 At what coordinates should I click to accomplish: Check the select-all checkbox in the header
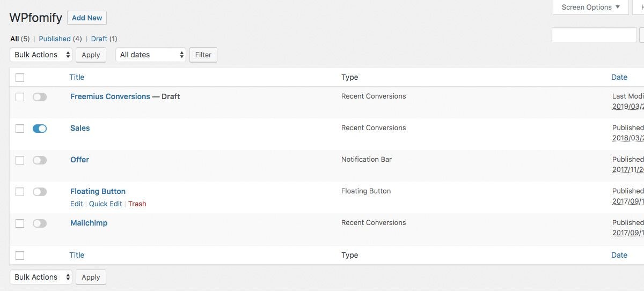(20, 78)
